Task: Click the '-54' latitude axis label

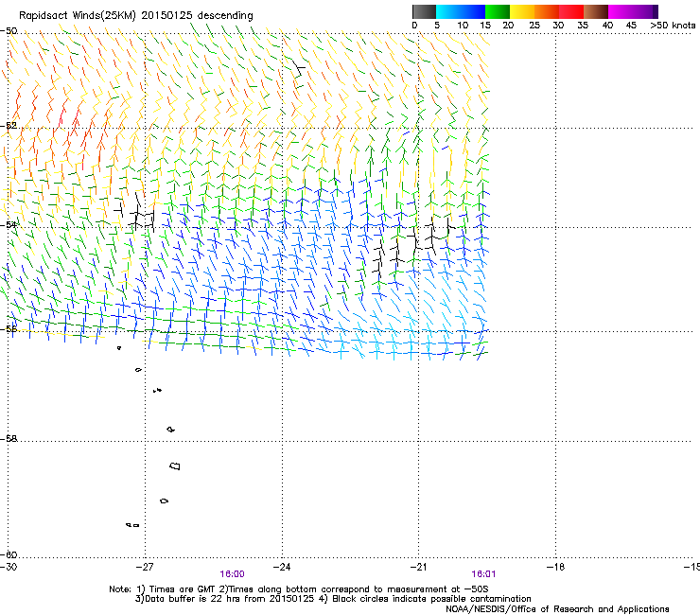Action: [x=9, y=224]
